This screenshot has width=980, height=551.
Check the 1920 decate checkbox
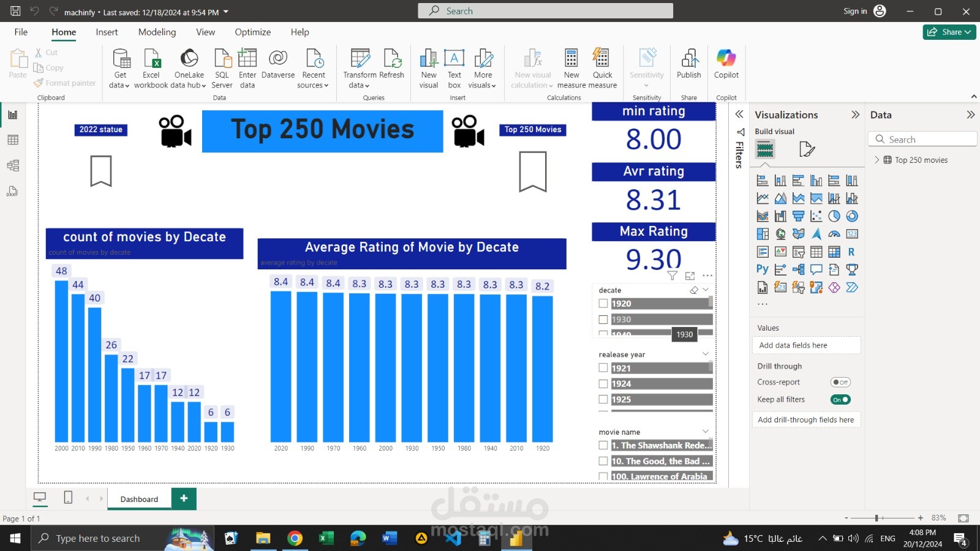point(603,304)
